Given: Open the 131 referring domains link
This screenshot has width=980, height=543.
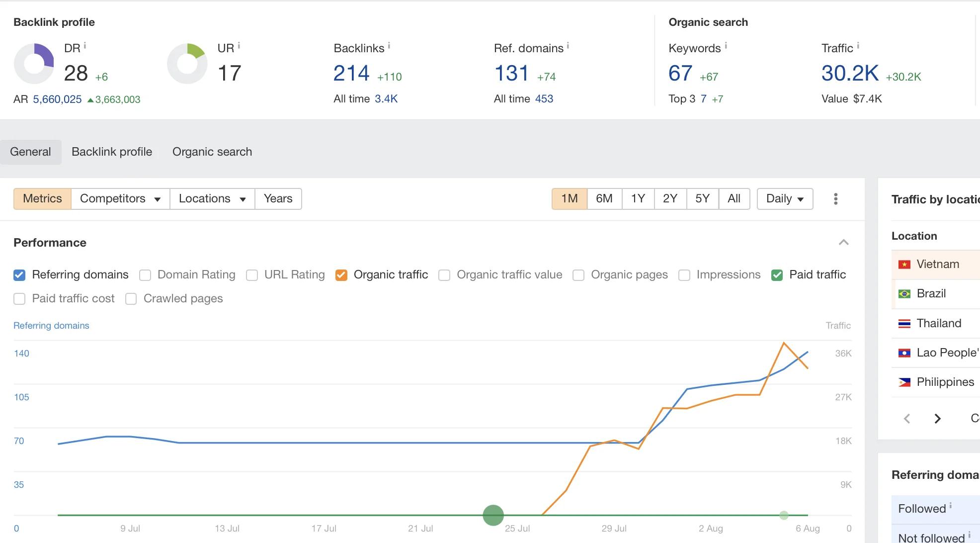Looking at the screenshot, I should click(511, 74).
